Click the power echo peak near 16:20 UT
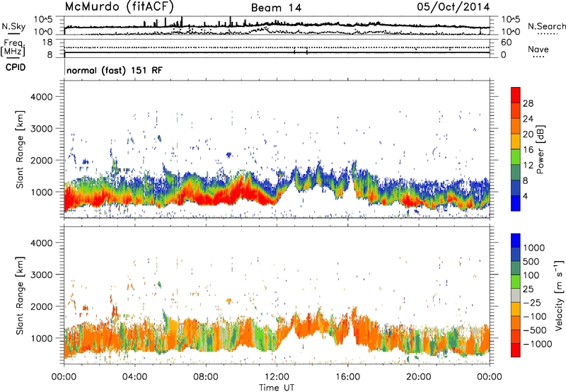Screen dimensions: 566x392 coord(354,168)
